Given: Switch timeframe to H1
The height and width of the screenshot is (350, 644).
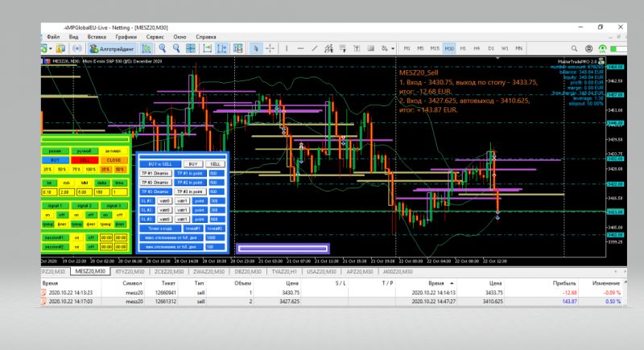Looking at the screenshot, I should (x=464, y=48).
